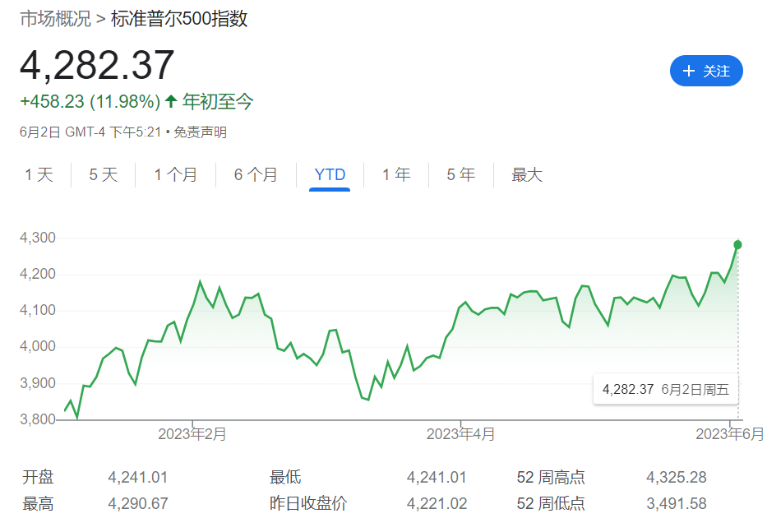Select the 5 天 range tab
The height and width of the screenshot is (532, 767).
pos(104,174)
